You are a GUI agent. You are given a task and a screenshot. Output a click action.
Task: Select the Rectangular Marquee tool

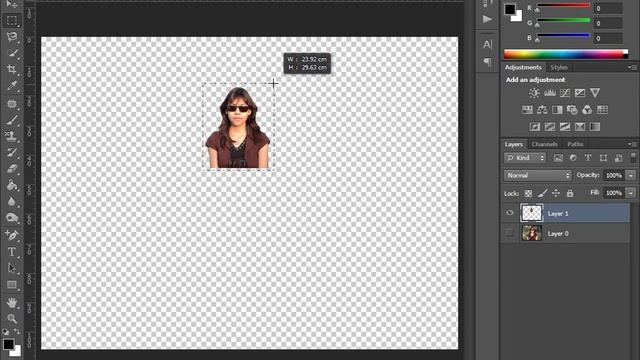[12, 20]
